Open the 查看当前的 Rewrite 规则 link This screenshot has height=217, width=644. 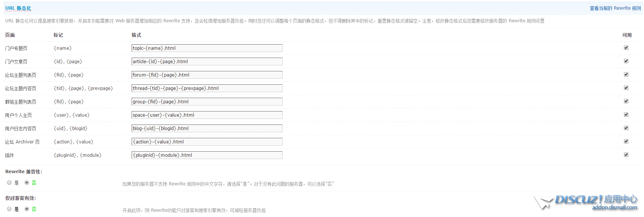[x=615, y=8]
